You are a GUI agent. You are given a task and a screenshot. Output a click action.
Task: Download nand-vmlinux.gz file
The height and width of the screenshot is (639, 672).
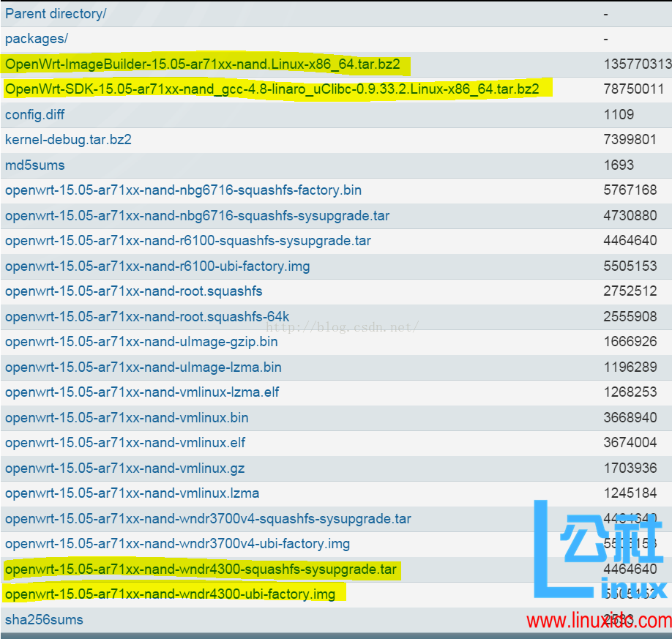(124, 468)
